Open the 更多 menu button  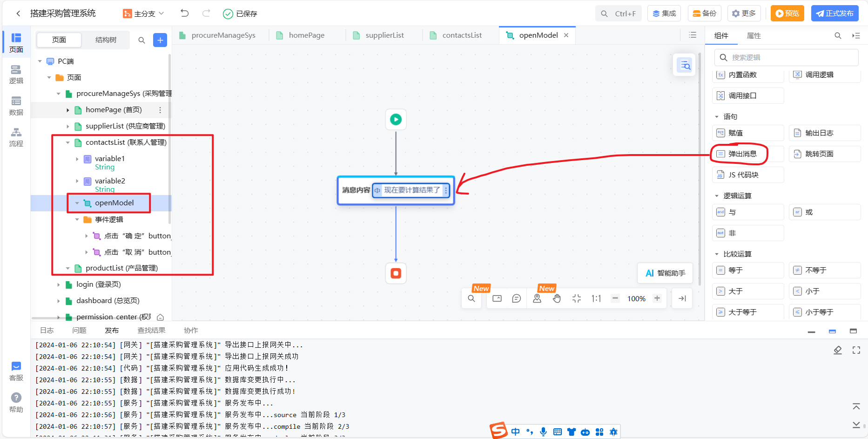pos(744,14)
